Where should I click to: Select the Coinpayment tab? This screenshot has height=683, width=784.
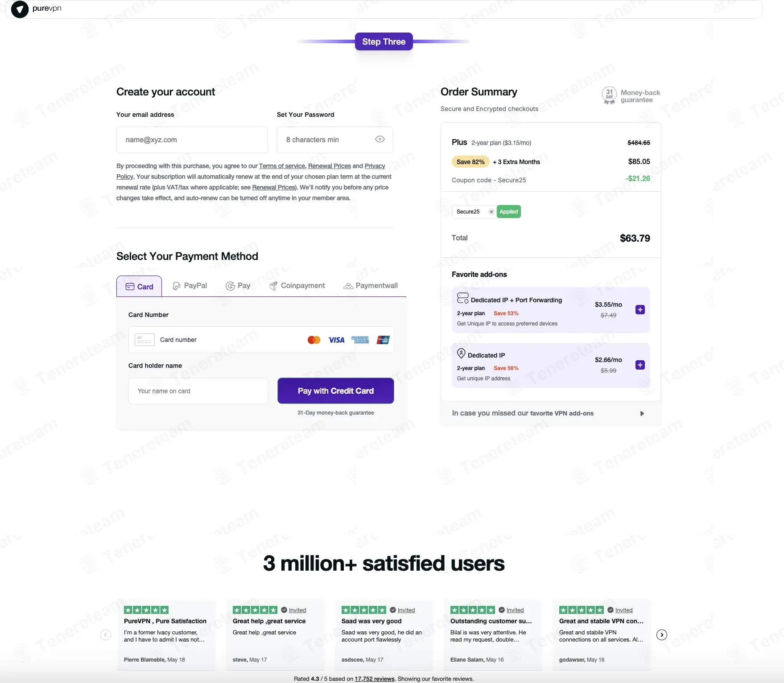(x=297, y=286)
